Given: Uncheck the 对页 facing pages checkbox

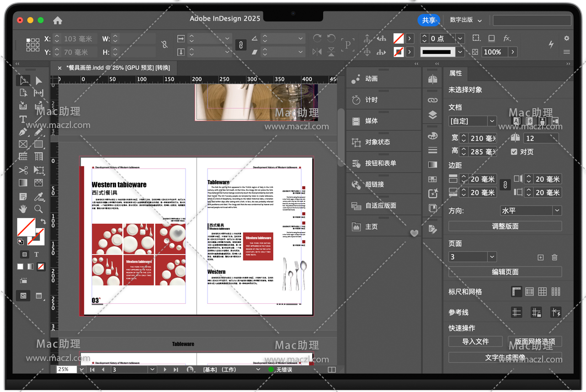Looking at the screenshot, I should (514, 152).
